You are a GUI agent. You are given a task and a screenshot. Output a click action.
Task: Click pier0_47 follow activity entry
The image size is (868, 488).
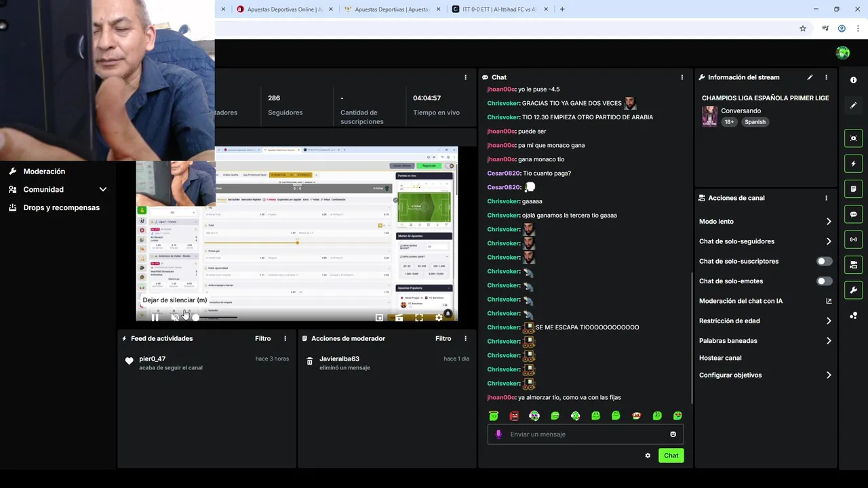click(x=207, y=363)
